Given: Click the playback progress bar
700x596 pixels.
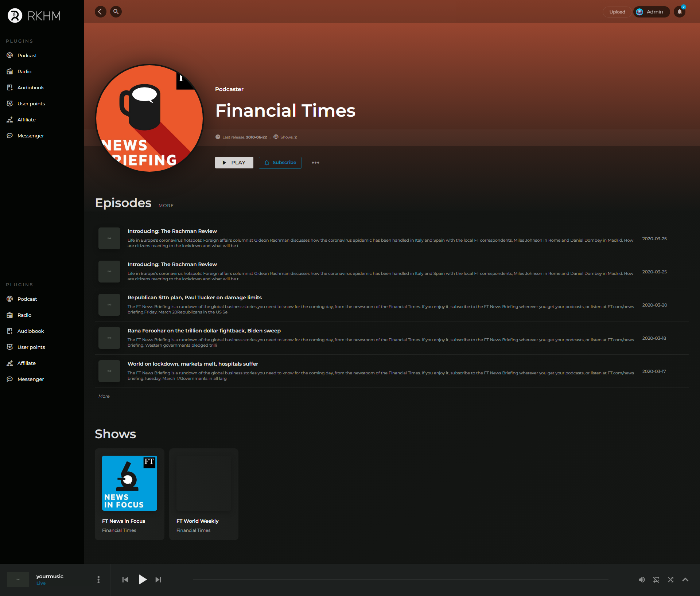Looking at the screenshot, I should [x=400, y=580].
